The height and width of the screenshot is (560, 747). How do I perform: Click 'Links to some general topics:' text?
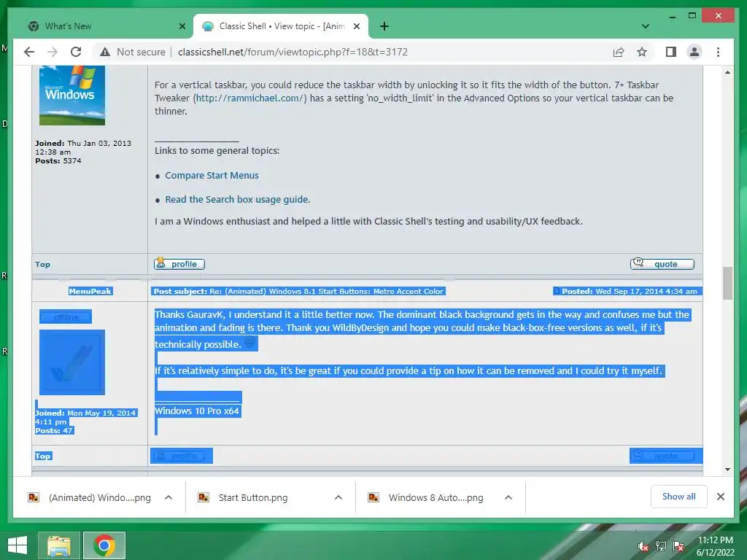click(217, 151)
